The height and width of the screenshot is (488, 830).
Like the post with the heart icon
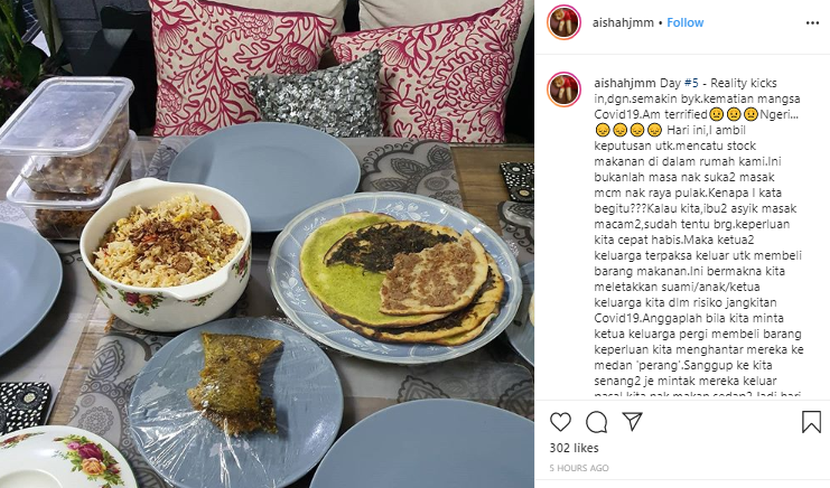click(x=561, y=422)
